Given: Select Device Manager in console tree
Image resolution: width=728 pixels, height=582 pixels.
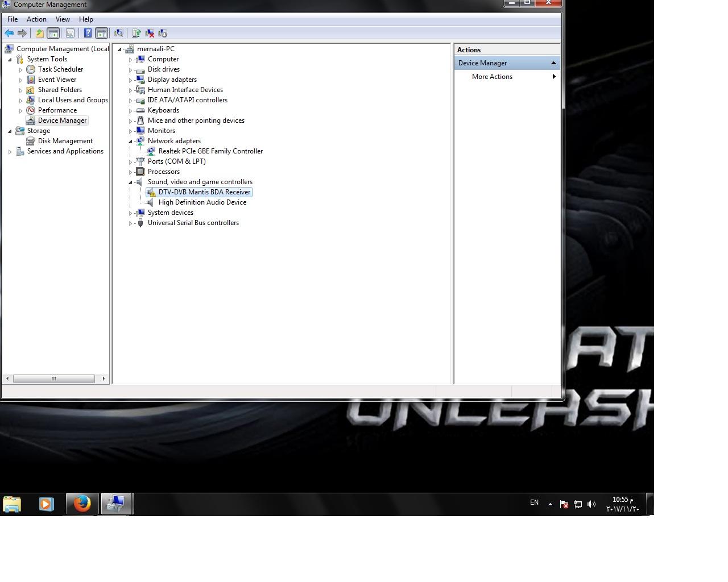Looking at the screenshot, I should (62, 120).
